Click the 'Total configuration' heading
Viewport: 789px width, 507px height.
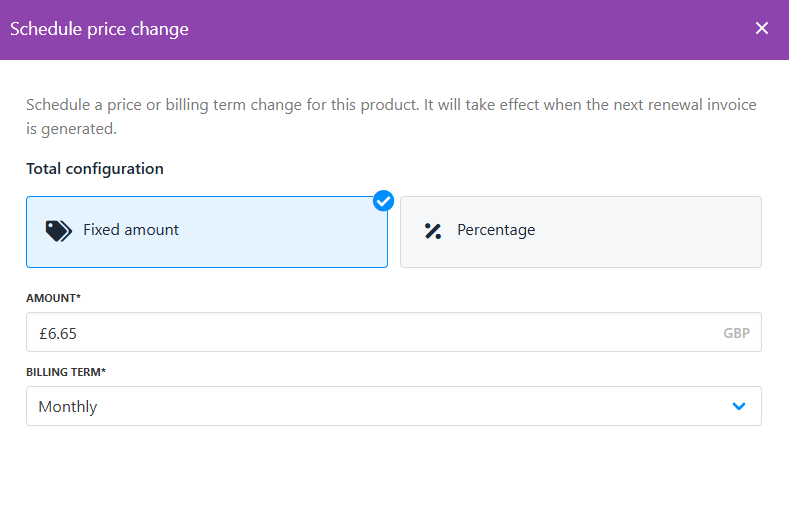[x=95, y=169]
